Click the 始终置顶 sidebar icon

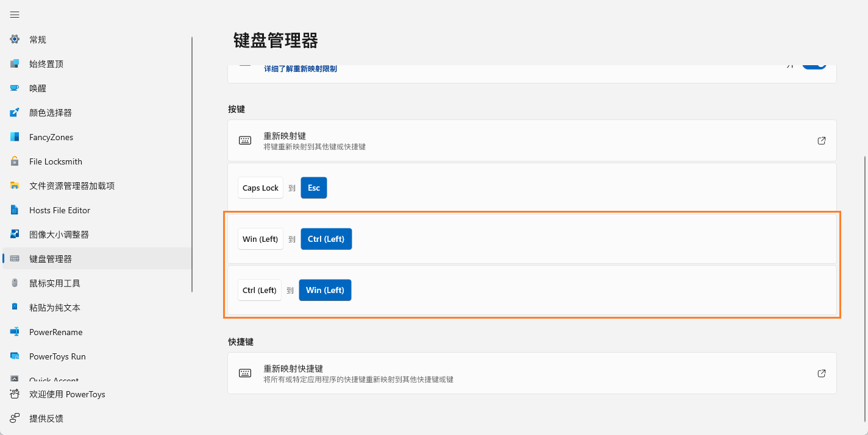(x=15, y=64)
